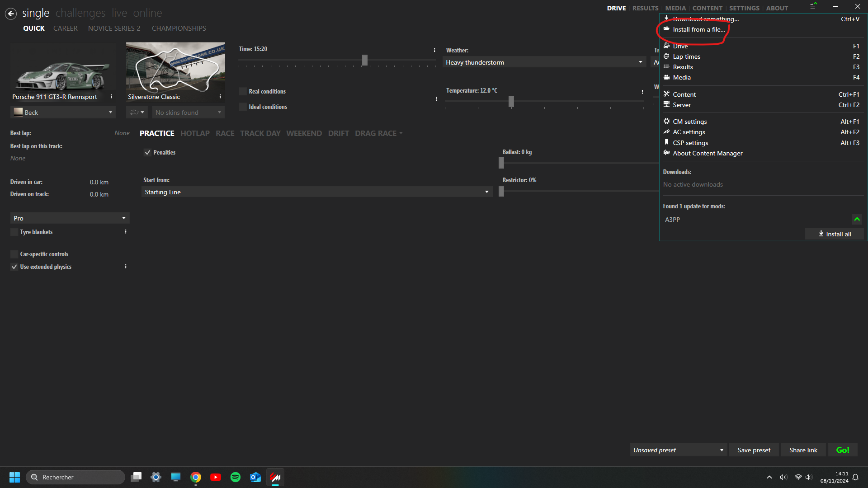
Task: Click the Ballast slider handle
Action: pos(501,163)
